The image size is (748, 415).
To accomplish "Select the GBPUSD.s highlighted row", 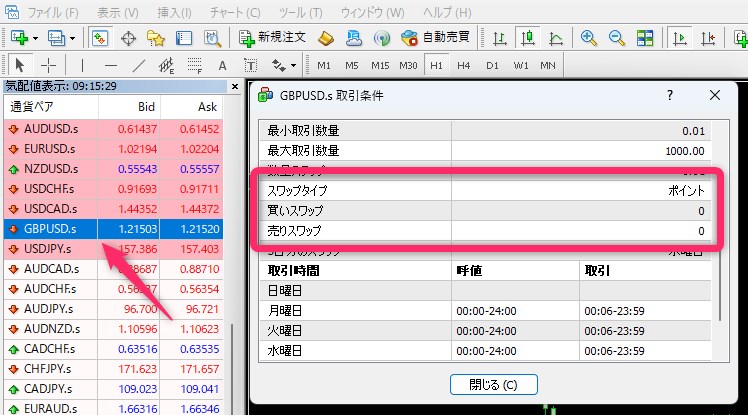I will (114, 229).
